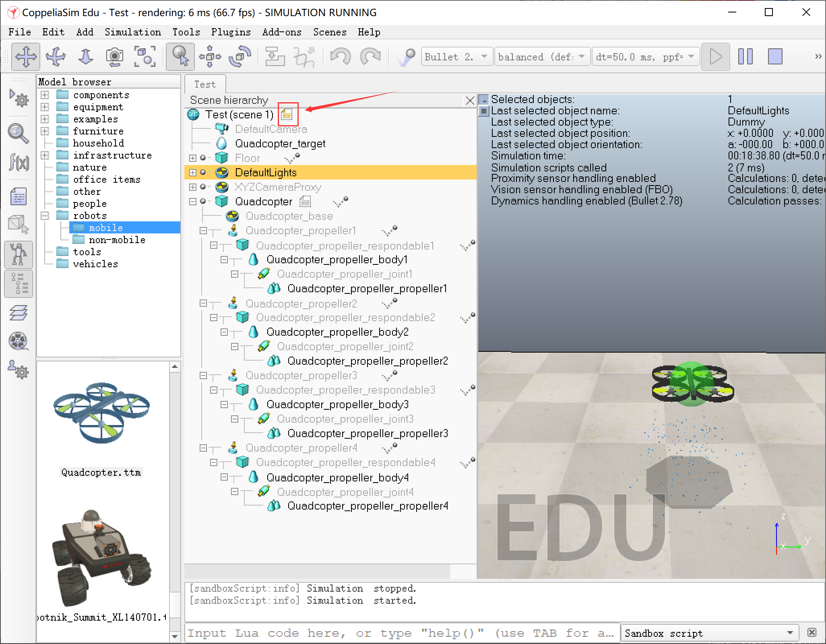Toggle the model browser sidebar button

pyautogui.click(x=19, y=254)
